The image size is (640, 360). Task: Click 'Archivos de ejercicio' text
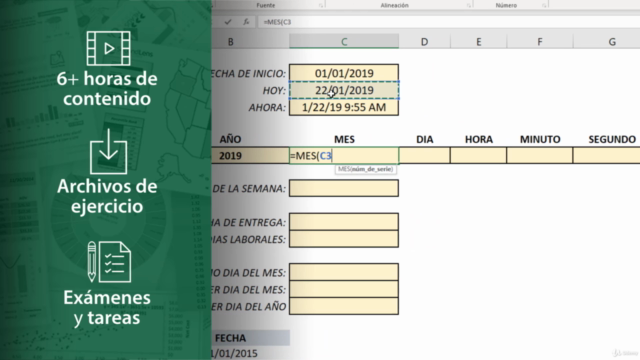(x=107, y=196)
